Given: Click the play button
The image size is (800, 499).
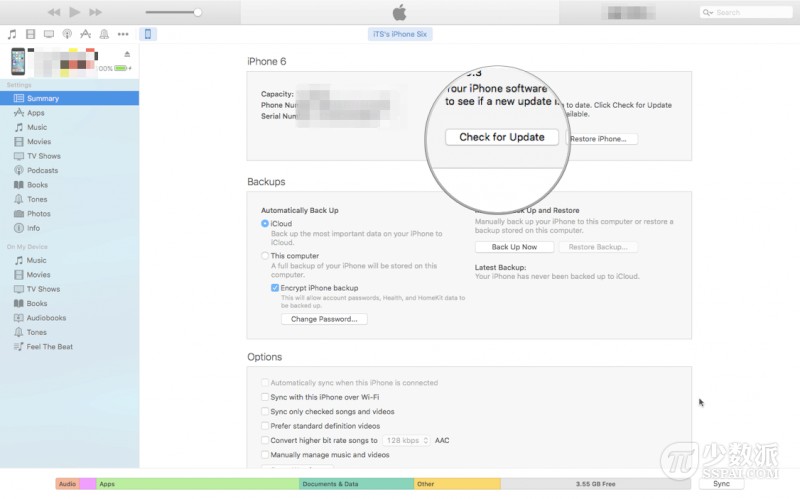Looking at the screenshot, I should coord(74,12).
